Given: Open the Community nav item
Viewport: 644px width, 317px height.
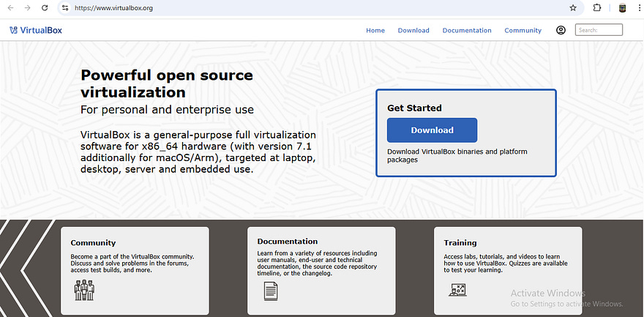Looking at the screenshot, I should click(x=523, y=31).
